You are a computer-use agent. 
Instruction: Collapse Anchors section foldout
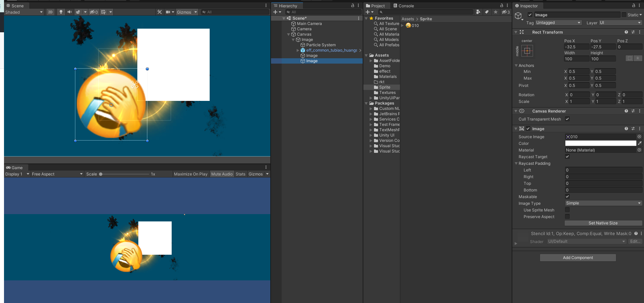[516, 66]
